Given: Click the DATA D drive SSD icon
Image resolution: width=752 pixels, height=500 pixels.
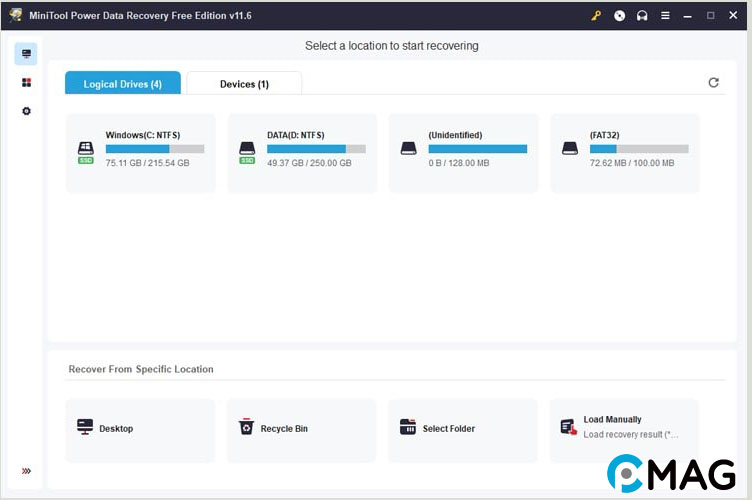Looking at the screenshot, I should pos(247,152).
